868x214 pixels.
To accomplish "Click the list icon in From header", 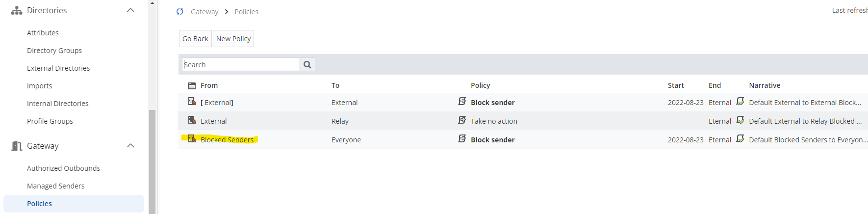I will (x=192, y=85).
